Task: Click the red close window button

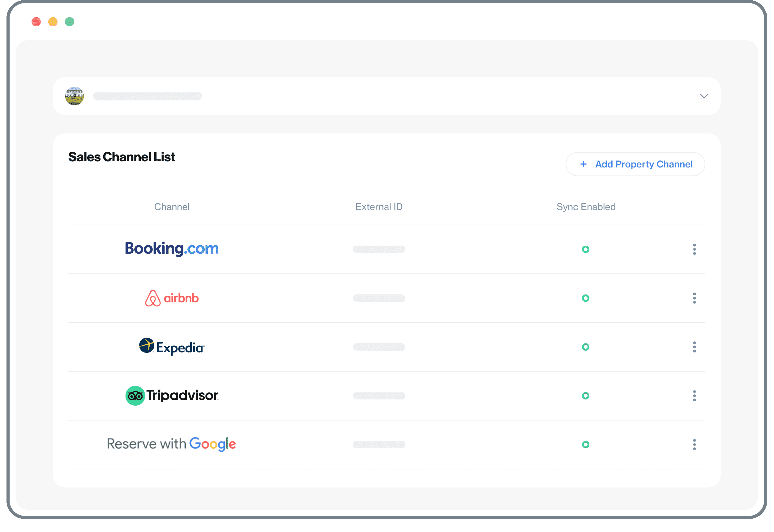Action: [x=36, y=22]
